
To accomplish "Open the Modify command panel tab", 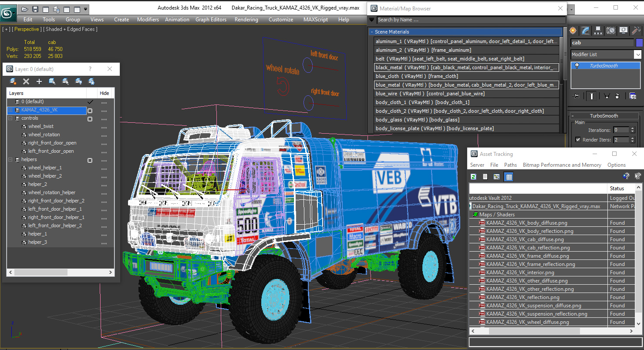I will tap(586, 30).
